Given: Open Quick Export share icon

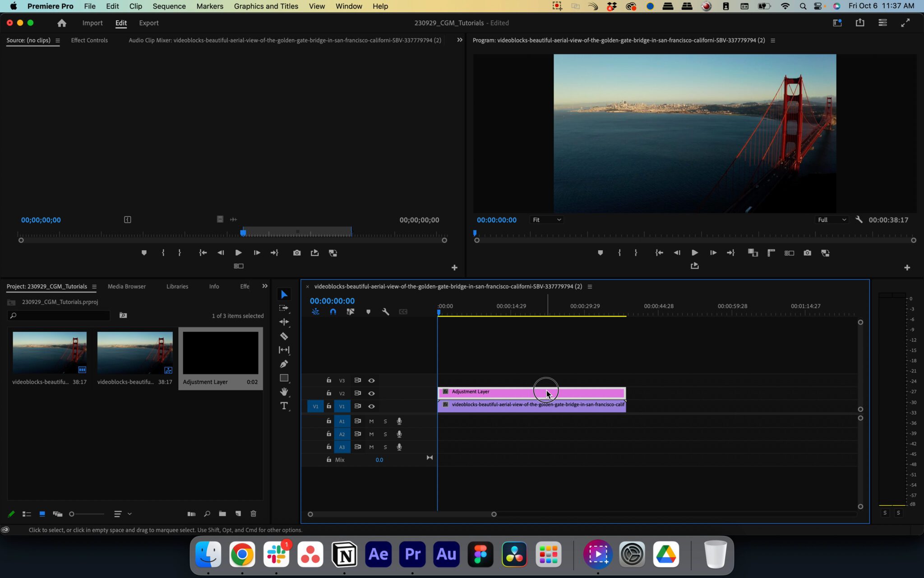Looking at the screenshot, I should coord(860,23).
